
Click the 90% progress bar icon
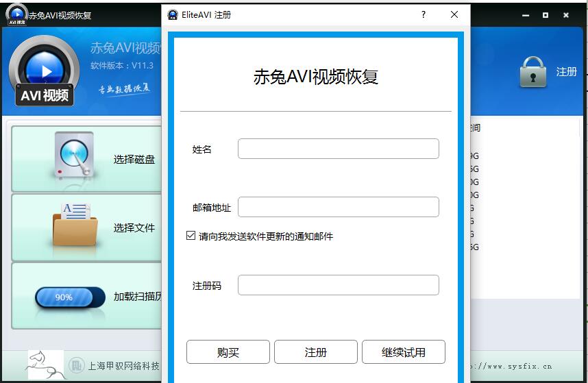[70, 297]
